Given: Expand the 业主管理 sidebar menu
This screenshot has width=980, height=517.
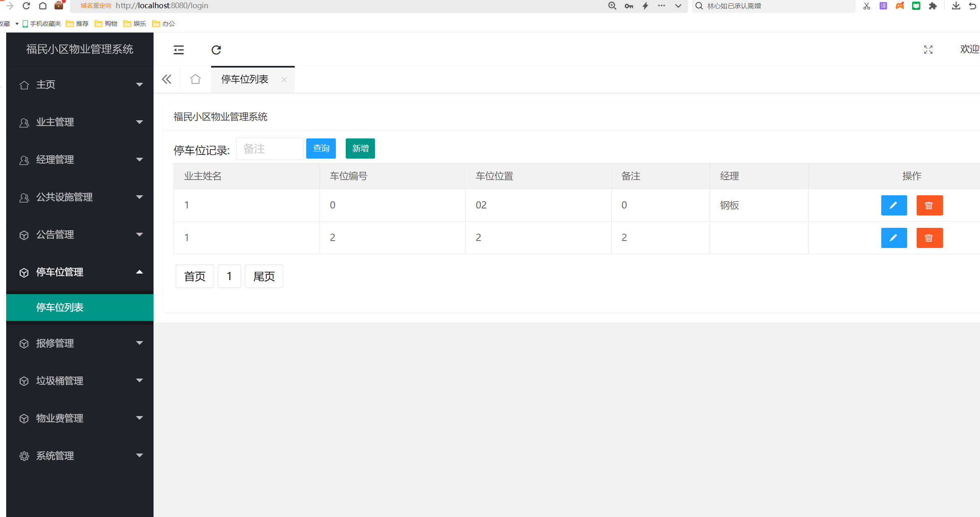Looking at the screenshot, I should [x=80, y=122].
